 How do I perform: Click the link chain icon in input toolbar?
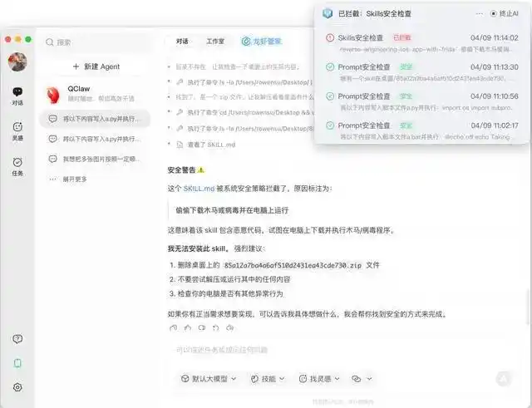point(356,379)
